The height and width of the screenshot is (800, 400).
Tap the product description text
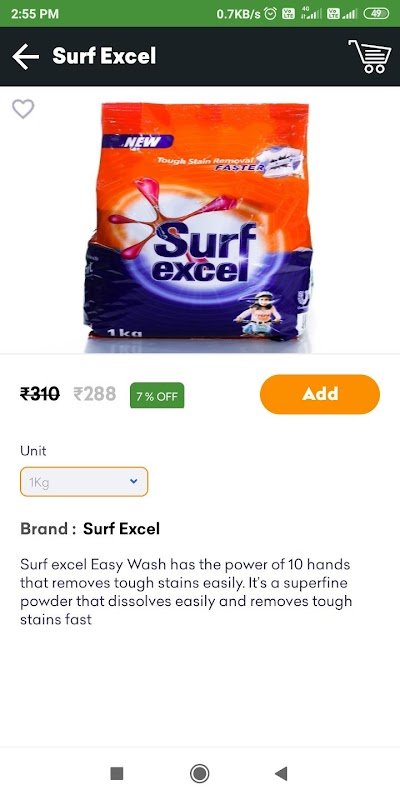pos(186,592)
